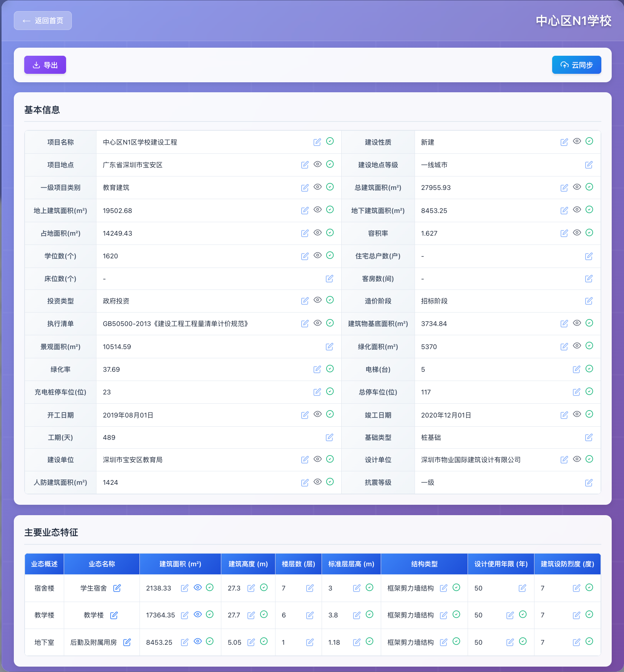Toggle visibility eye for 项目地点
This screenshot has width=624, height=672.
[x=317, y=164]
